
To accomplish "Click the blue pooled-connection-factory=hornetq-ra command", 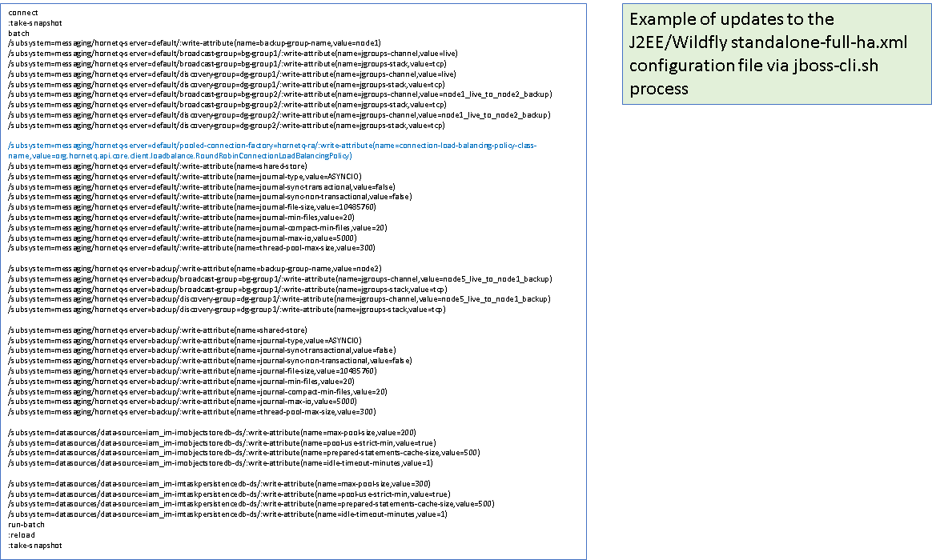I will pyautogui.click(x=272, y=151).
